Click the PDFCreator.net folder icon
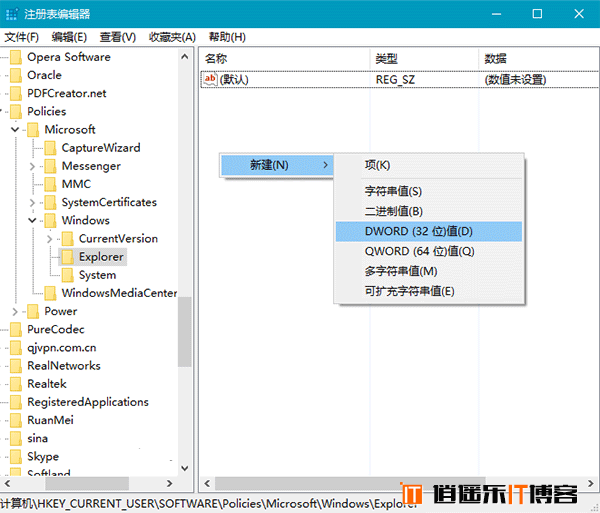Screen dimensions: 600x513 16,94
